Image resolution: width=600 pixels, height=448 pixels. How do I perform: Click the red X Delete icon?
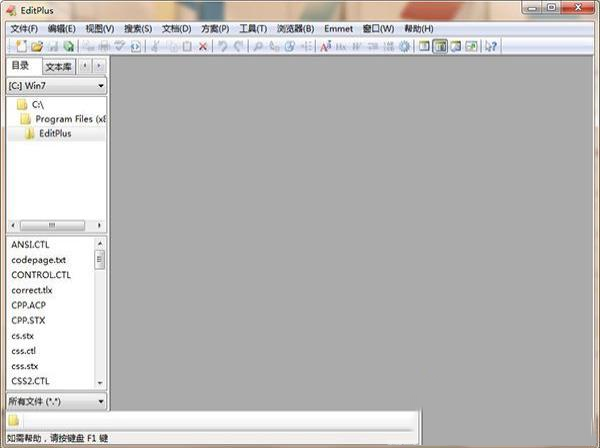pos(203,46)
